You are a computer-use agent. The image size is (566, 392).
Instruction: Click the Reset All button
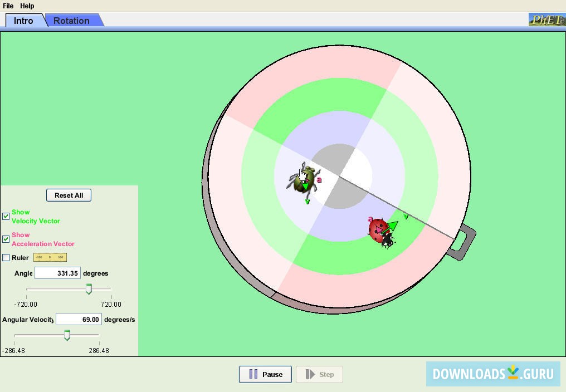(x=69, y=195)
